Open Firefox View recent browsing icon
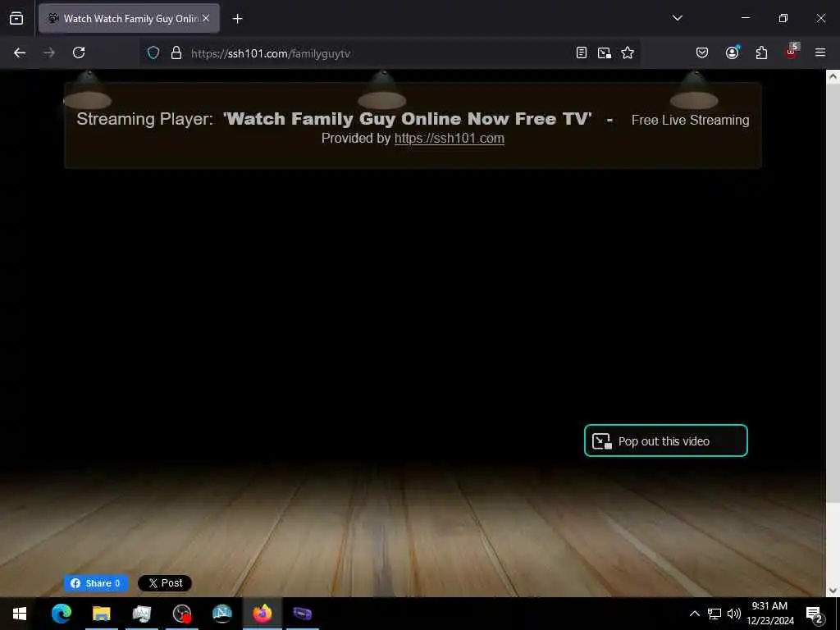The image size is (840, 630). (16, 19)
